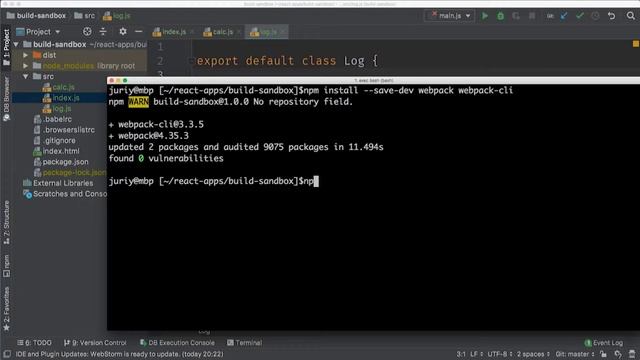Hide the Project panel via minus icon

point(138,31)
